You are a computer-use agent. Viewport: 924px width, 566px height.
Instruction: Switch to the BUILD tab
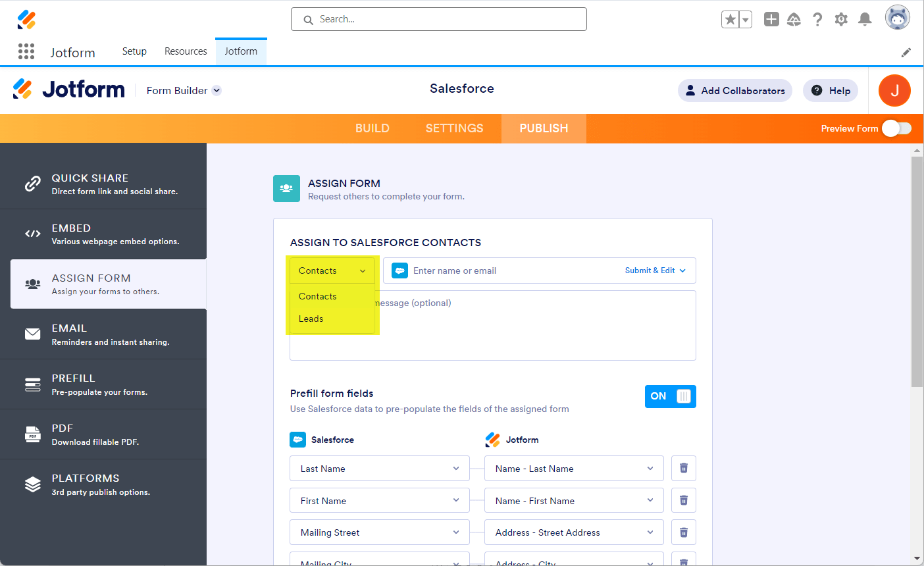(372, 128)
